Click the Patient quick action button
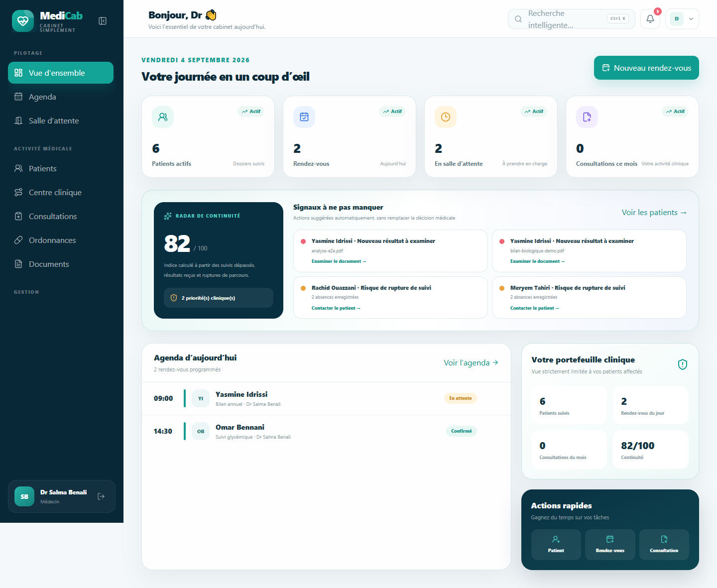This screenshot has width=717, height=588. click(556, 545)
